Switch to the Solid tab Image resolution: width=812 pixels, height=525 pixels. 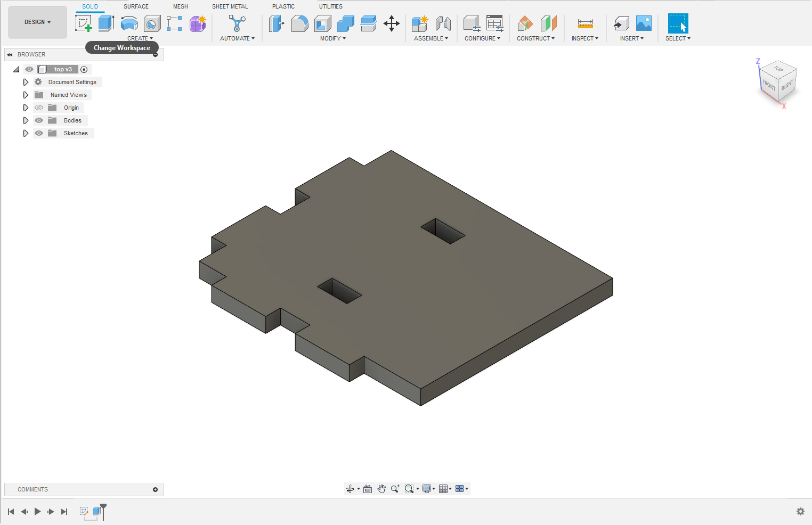[x=90, y=6]
